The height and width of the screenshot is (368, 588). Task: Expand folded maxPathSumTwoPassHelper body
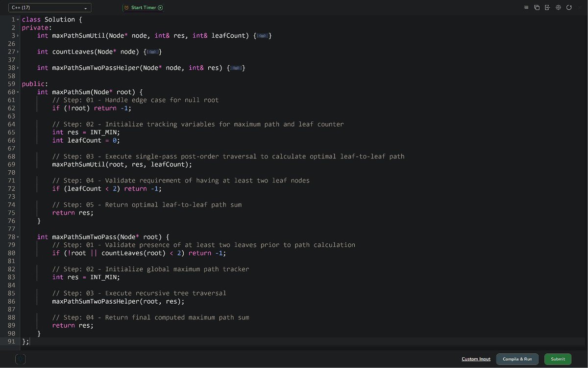[x=237, y=68]
